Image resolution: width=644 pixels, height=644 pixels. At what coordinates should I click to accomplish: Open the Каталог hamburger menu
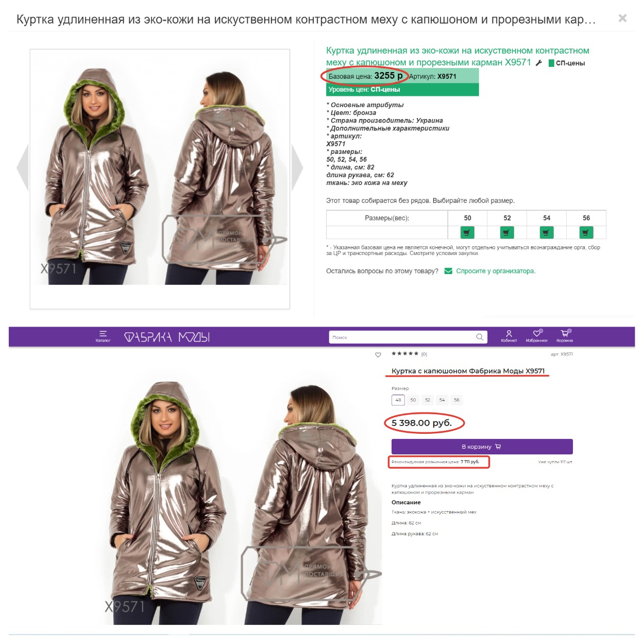(x=103, y=336)
